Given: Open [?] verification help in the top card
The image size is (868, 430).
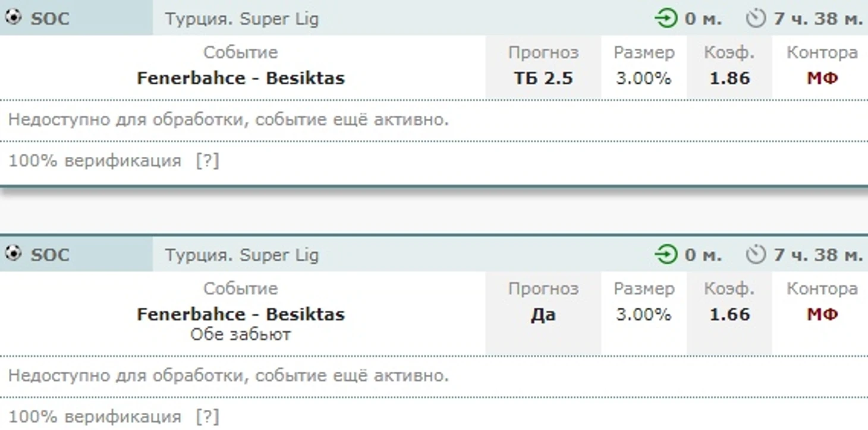Looking at the screenshot, I should coord(207,161).
